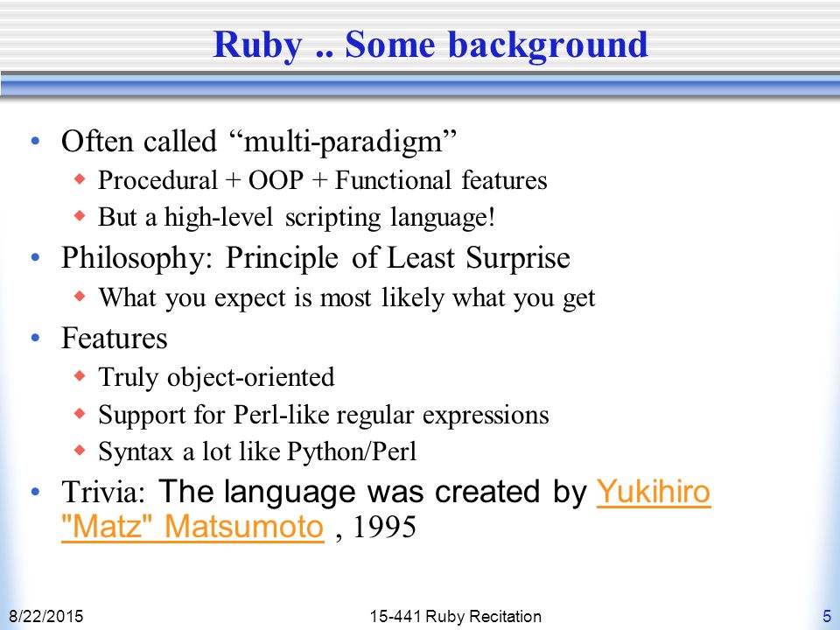Click the Often called "multi-paradigm" bullet text

tap(259, 143)
